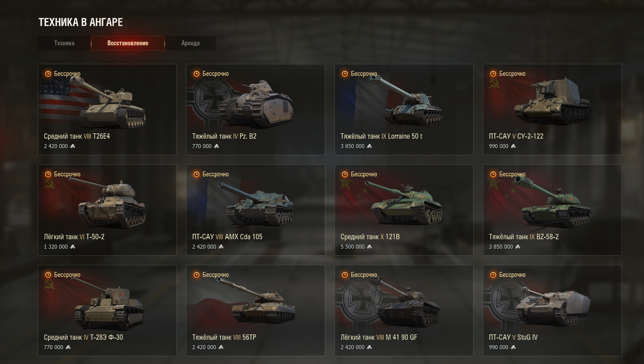
Task: Select the Восстановление tab
Action: pos(128,43)
